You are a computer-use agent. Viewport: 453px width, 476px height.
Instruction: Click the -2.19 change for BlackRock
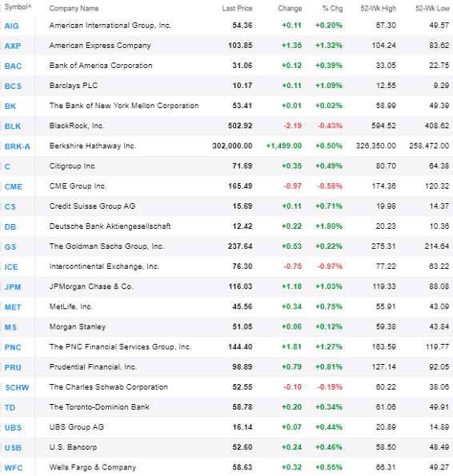tap(293, 126)
